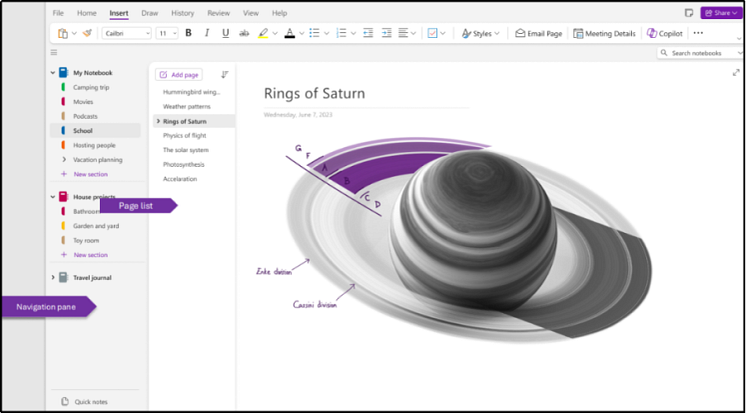746x413 pixels.
Task: Open the History tab
Action: tap(183, 13)
